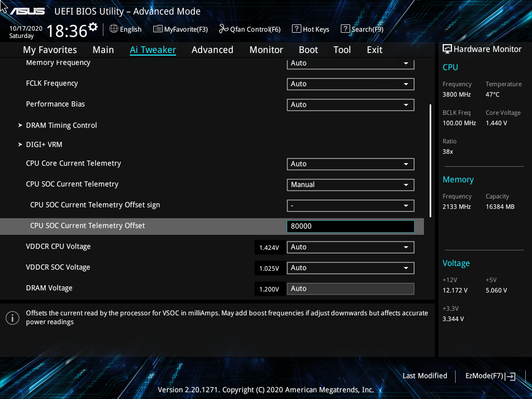
Task: Go to the Main tab
Action: click(103, 50)
